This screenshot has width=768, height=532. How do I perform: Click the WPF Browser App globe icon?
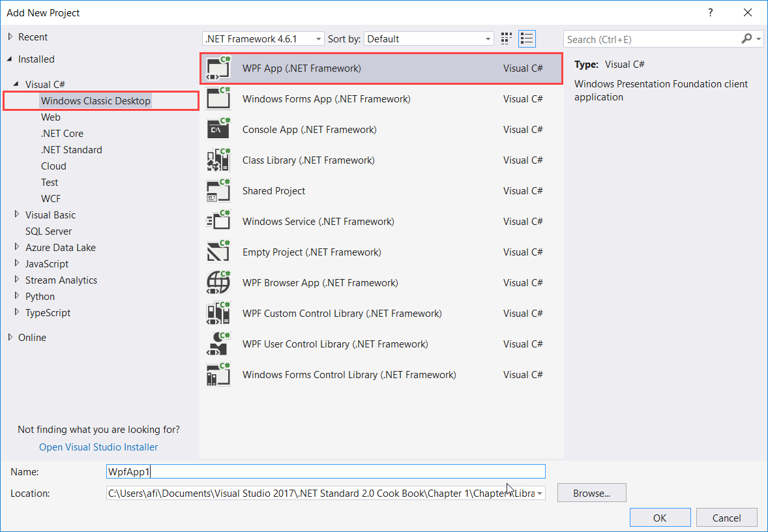pos(218,283)
